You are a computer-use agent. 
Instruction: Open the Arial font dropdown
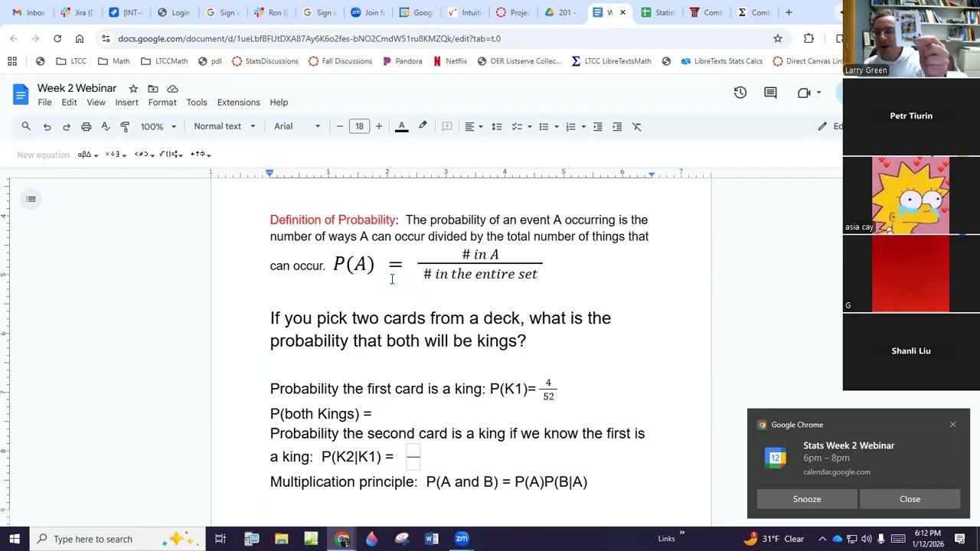(x=297, y=126)
